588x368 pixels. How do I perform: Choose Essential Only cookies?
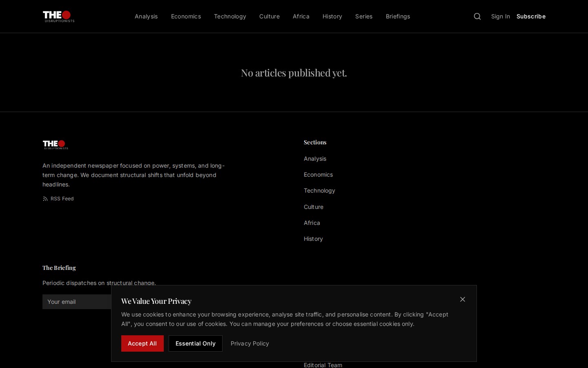196,343
